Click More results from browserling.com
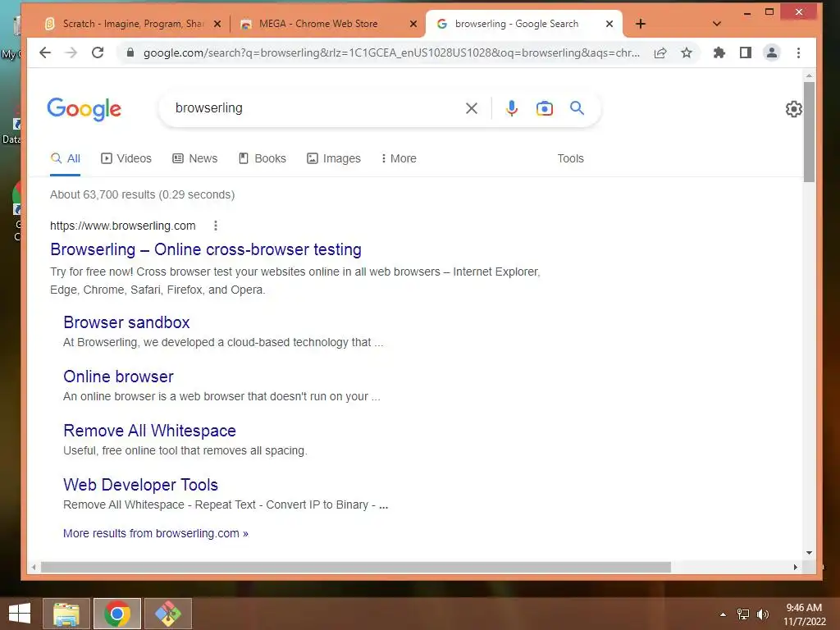 [x=155, y=533]
